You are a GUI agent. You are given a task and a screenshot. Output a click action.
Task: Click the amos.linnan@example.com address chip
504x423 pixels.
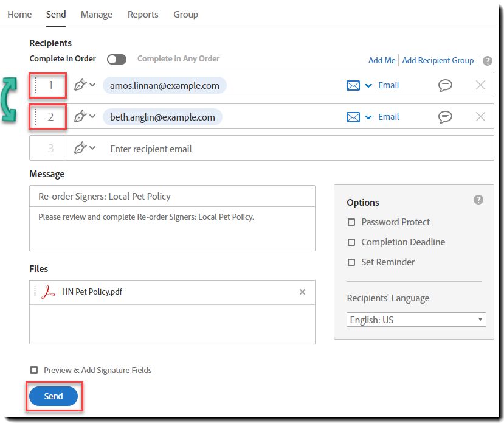coord(165,86)
